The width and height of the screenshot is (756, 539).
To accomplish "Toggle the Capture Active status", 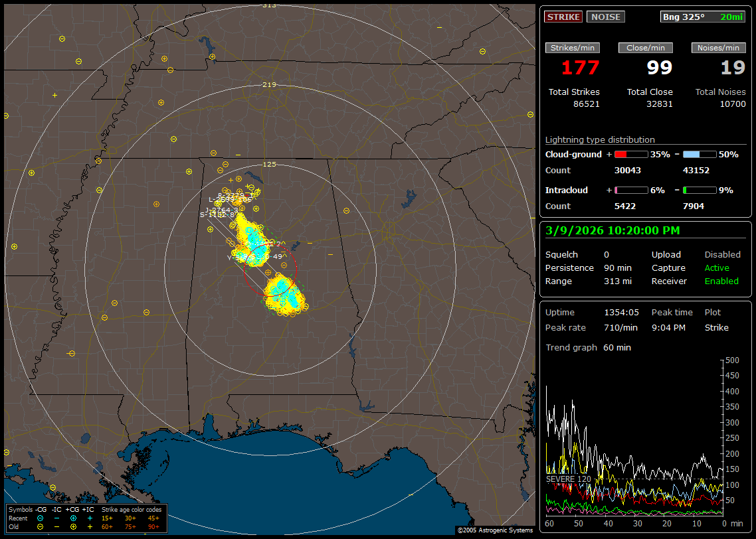I will click(x=717, y=268).
